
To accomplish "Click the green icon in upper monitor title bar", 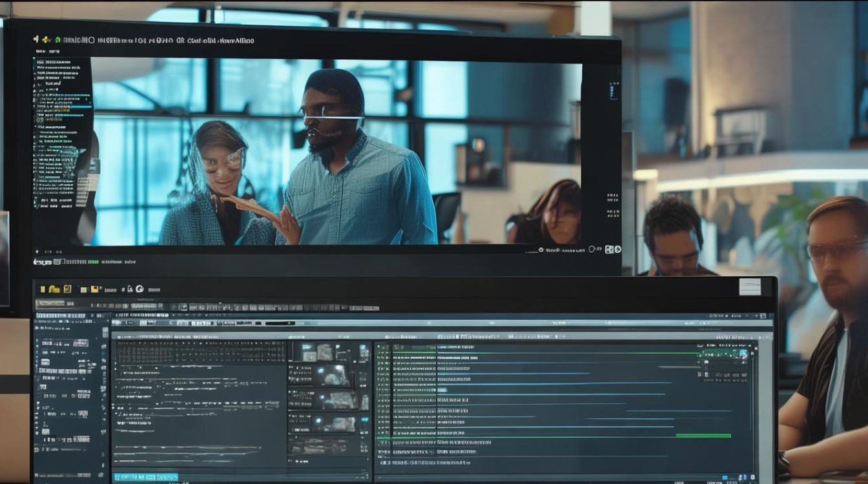I will (57, 40).
